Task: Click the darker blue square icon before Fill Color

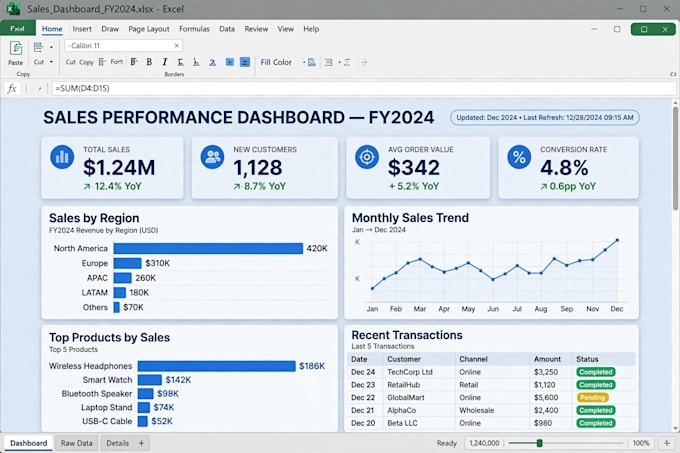Action: 245,62
